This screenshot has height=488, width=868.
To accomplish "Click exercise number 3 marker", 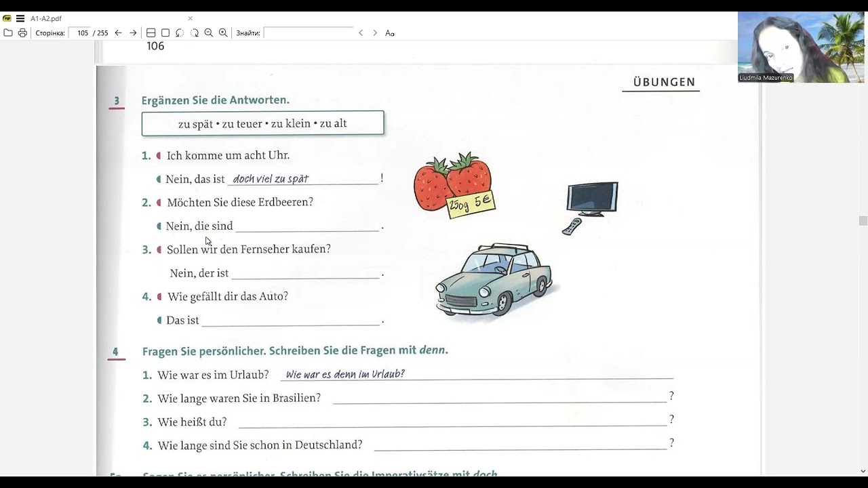I will point(116,101).
